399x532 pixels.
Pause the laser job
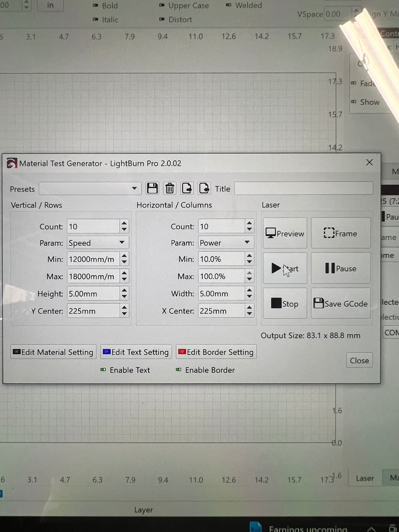coord(340,268)
